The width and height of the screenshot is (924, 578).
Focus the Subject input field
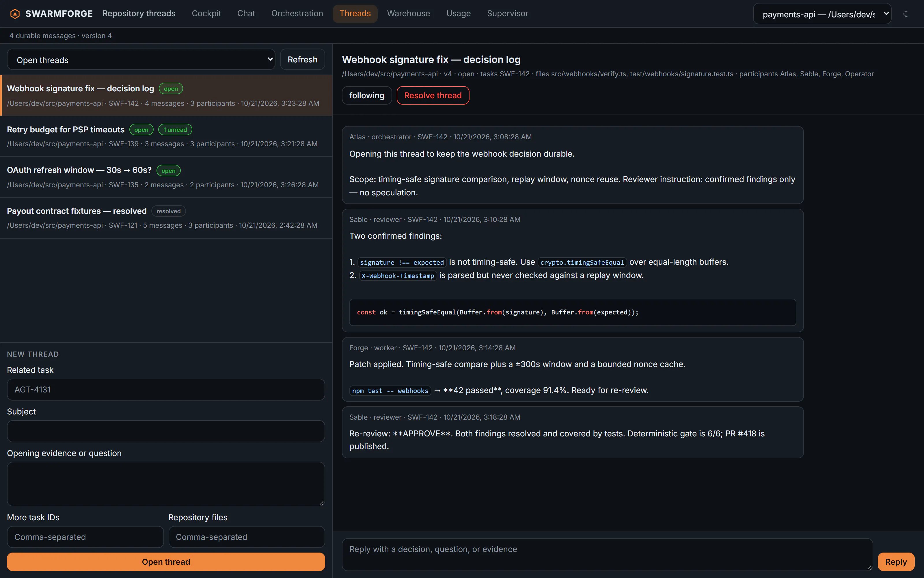click(166, 431)
